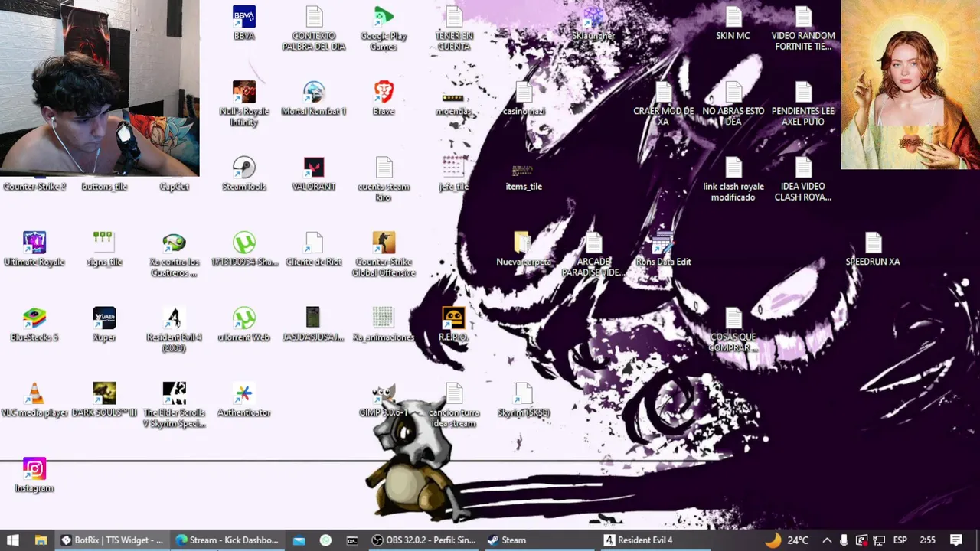
Task: Select the Xa_animaciones image file
Action: 384,324
